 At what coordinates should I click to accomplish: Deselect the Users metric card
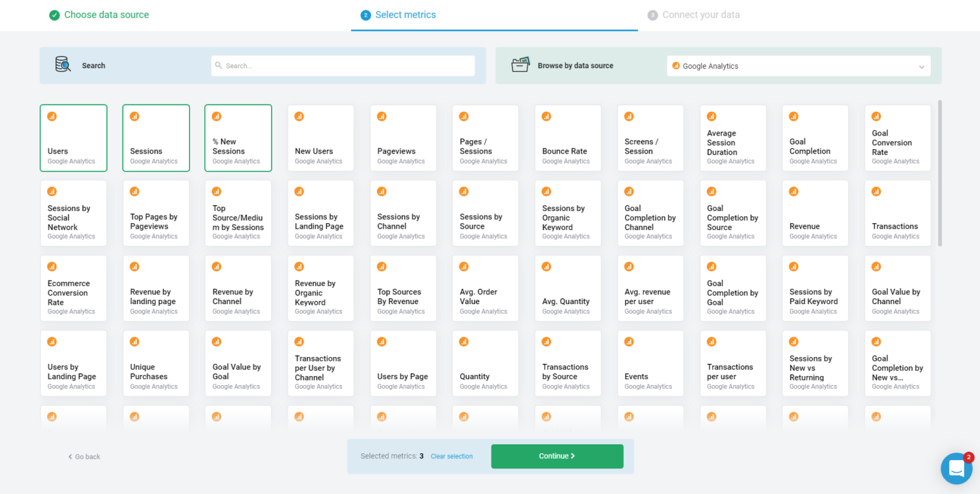pos(73,138)
